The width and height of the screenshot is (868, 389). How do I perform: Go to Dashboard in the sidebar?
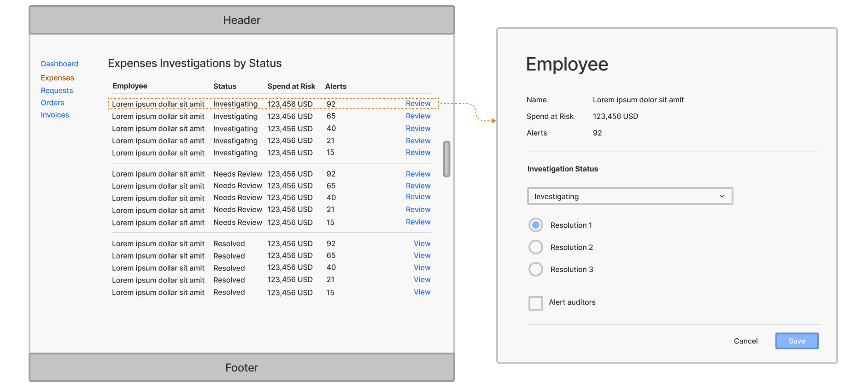tap(59, 64)
